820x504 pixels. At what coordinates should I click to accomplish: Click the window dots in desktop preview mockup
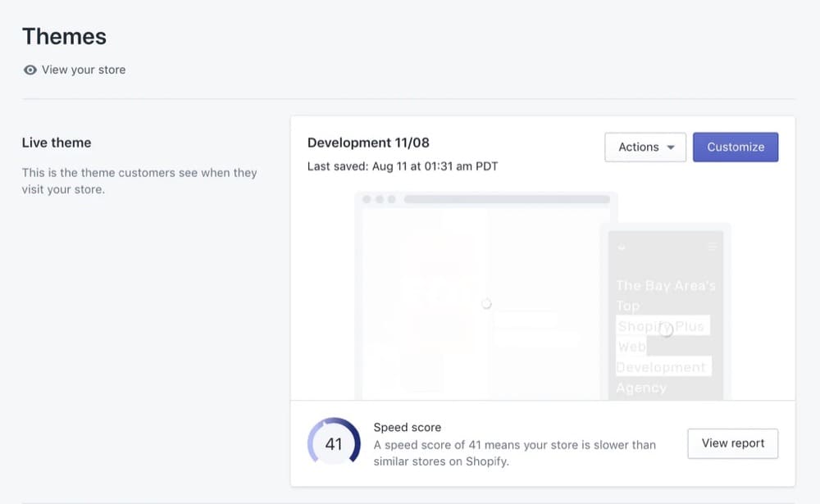[x=379, y=199]
